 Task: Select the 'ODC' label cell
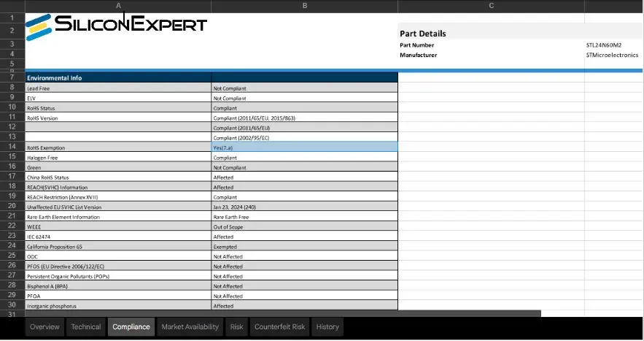pyautogui.click(x=118, y=256)
